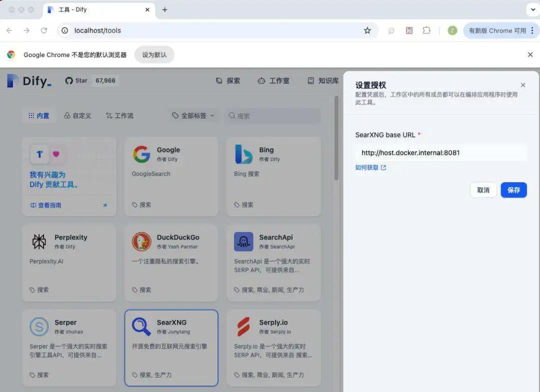Open the 全部标签 tag filter dropdown
This screenshot has width=540, height=392.
[x=193, y=115]
